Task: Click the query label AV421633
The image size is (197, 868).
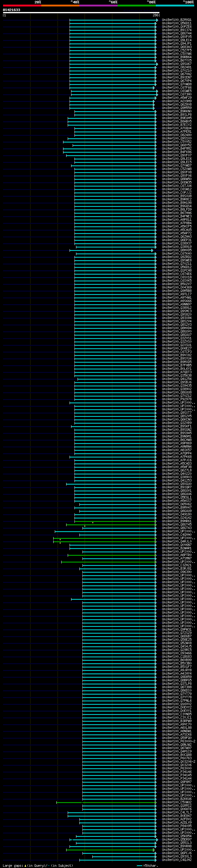Action: (11, 10)
